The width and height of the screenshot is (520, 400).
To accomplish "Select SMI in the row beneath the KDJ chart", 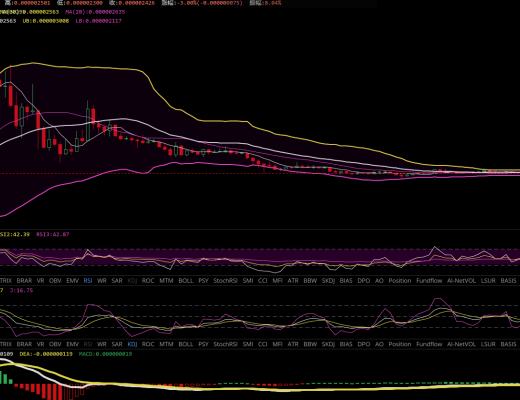I will pyautogui.click(x=248, y=344).
